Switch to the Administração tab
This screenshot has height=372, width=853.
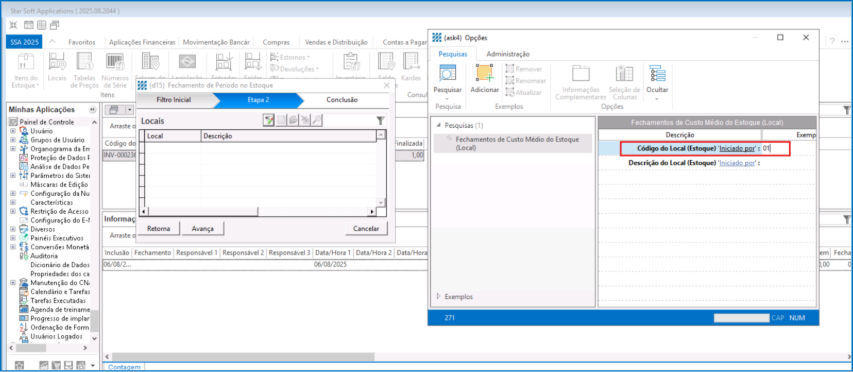coord(508,54)
